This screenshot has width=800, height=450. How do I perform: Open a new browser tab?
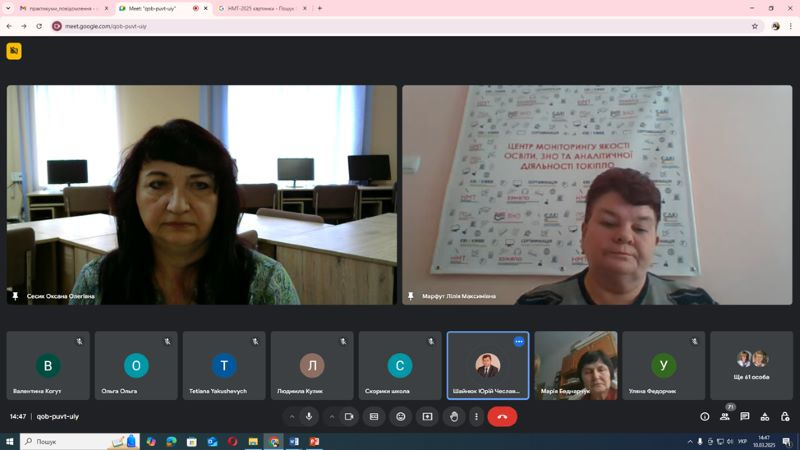[320, 9]
